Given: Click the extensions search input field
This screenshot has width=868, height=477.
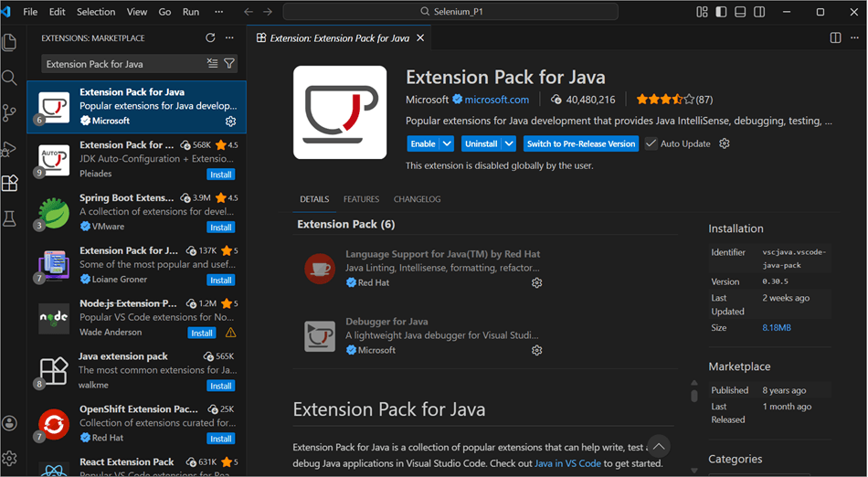Looking at the screenshot, I should (x=124, y=64).
